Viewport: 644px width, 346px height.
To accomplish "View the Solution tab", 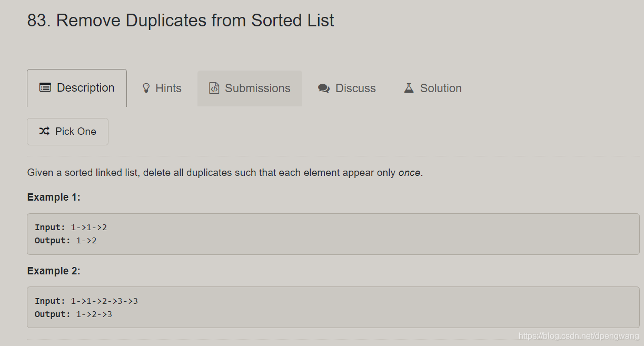I will (x=433, y=88).
